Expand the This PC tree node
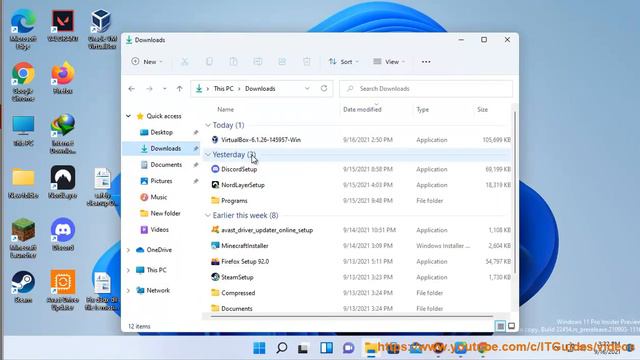Viewport: 640px width, 360px height. click(x=128, y=270)
